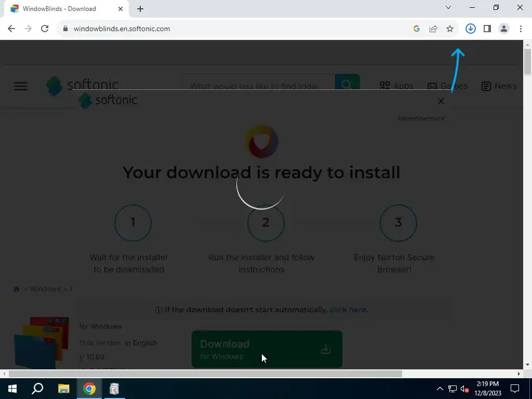Open the Games menu
The image size is (532, 399).
(447, 86)
